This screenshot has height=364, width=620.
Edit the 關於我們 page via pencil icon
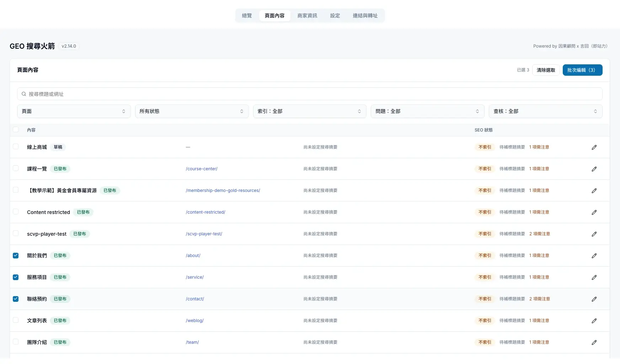(594, 256)
